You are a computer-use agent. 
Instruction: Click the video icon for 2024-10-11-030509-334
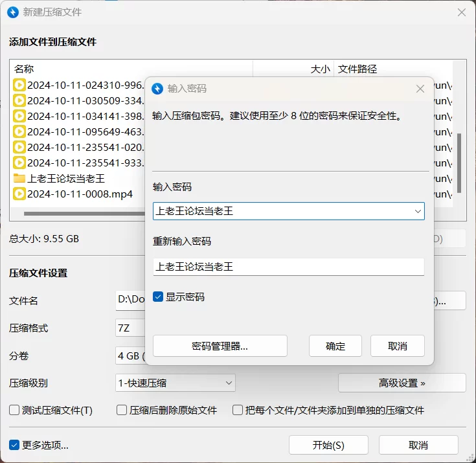click(x=19, y=101)
